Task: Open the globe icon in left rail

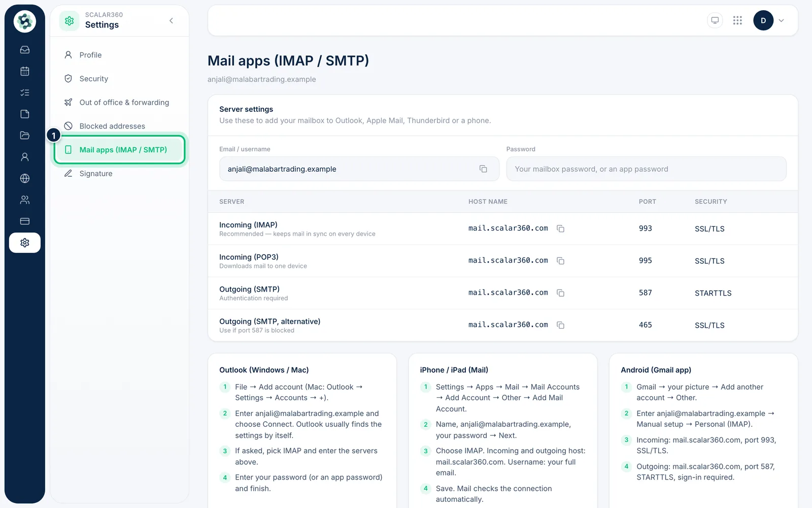Action: click(24, 178)
